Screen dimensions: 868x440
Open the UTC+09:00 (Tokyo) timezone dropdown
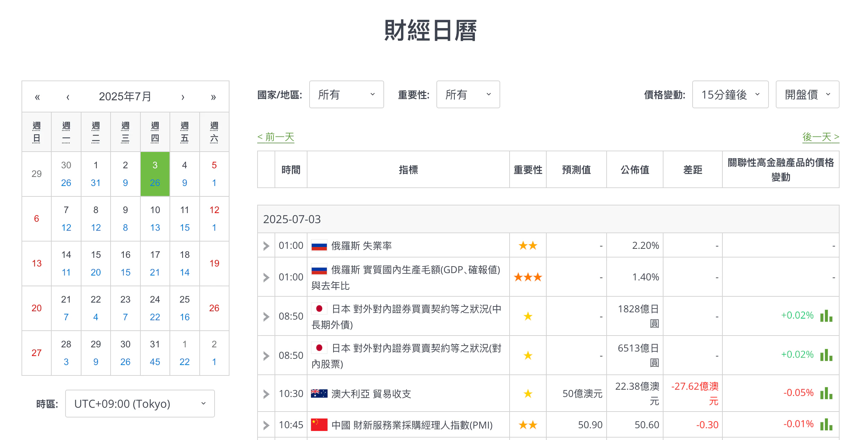[140, 404]
